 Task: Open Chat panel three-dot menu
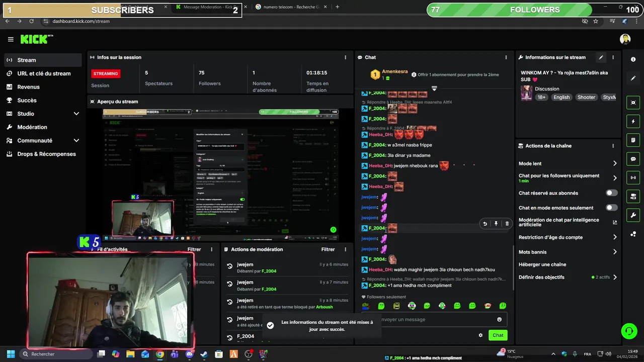point(506,57)
